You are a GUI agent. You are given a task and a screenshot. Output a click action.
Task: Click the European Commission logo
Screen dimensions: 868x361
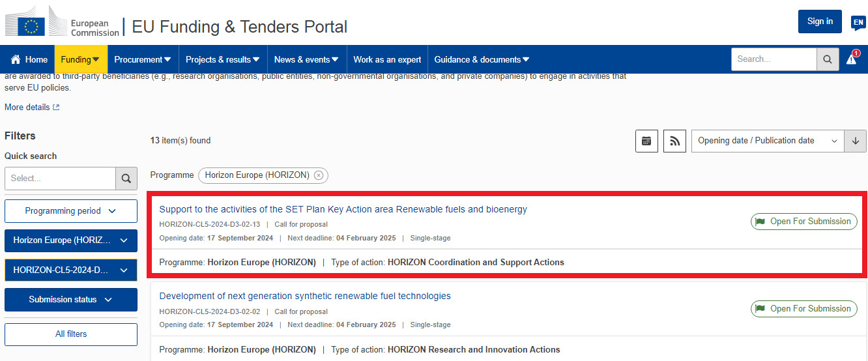pyautogui.click(x=62, y=24)
